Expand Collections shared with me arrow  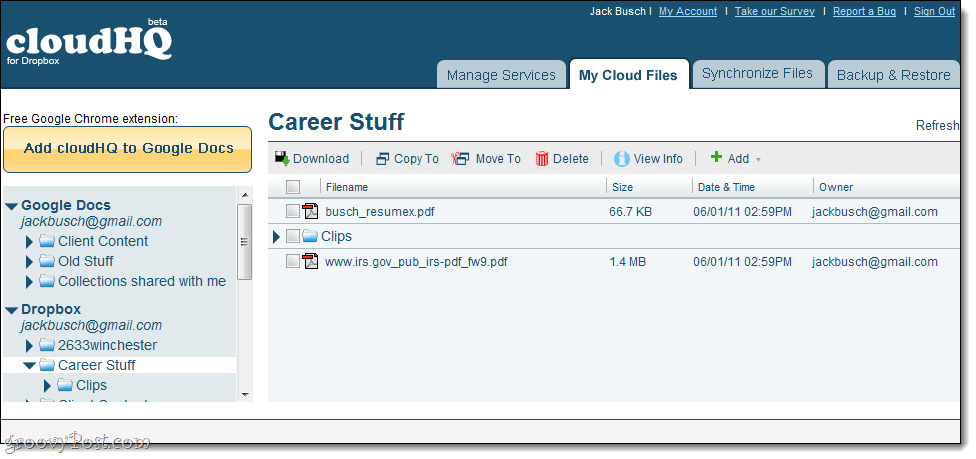pyautogui.click(x=29, y=282)
